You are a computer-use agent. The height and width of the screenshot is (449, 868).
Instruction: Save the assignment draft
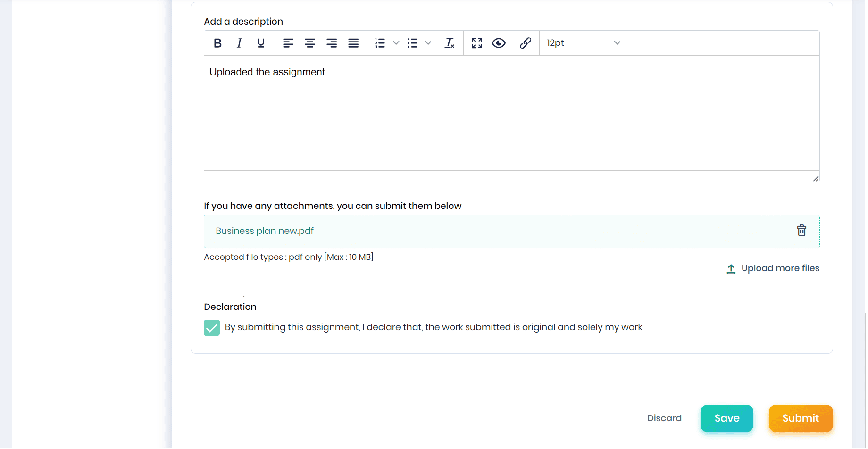[x=727, y=418]
